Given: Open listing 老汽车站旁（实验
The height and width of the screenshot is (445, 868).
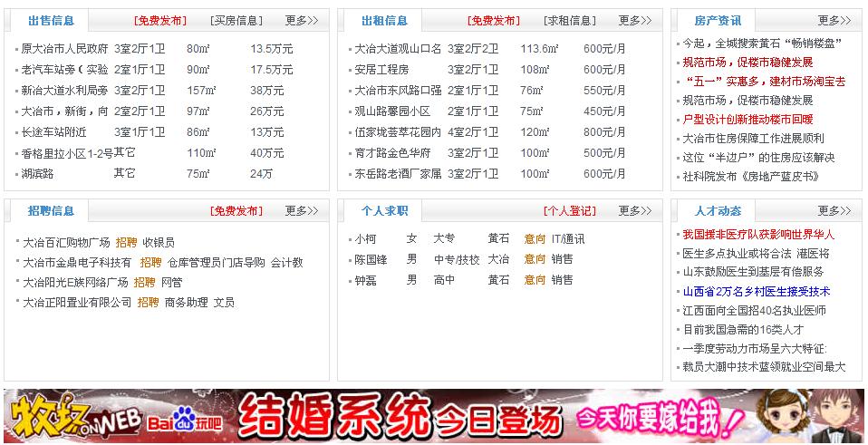Looking at the screenshot, I should 64,70.
